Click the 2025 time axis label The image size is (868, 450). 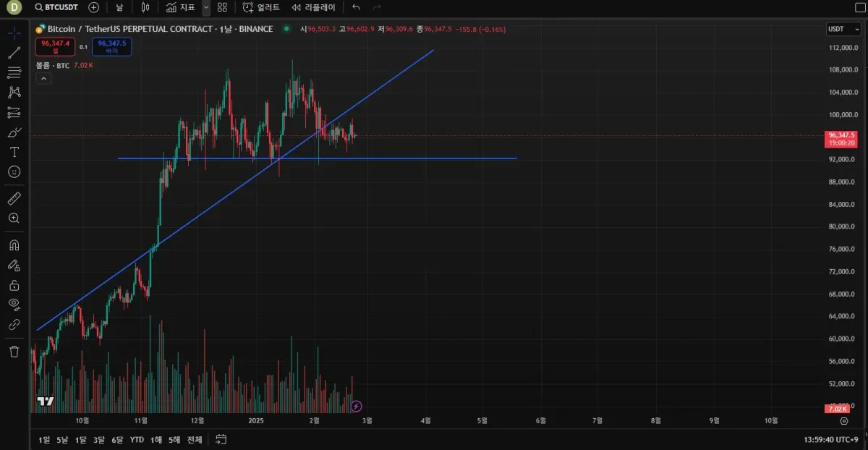point(256,420)
